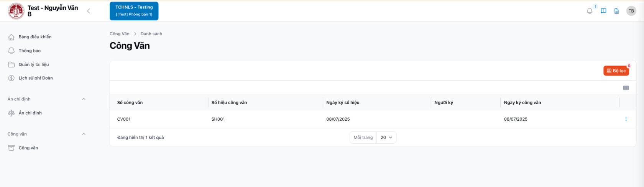Viewport: 644px width, 187px height.
Task: Open Lịch sử phí Đoàn
Action: 36,78
